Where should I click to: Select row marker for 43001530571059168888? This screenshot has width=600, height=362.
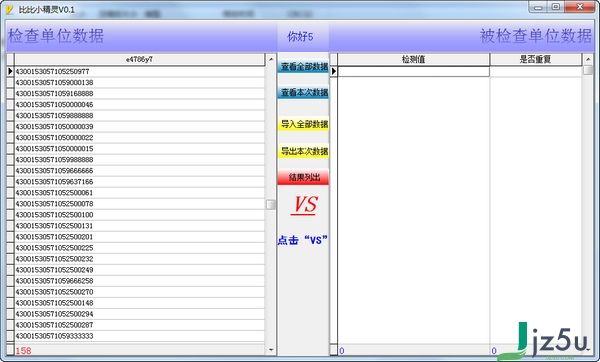point(10,93)
